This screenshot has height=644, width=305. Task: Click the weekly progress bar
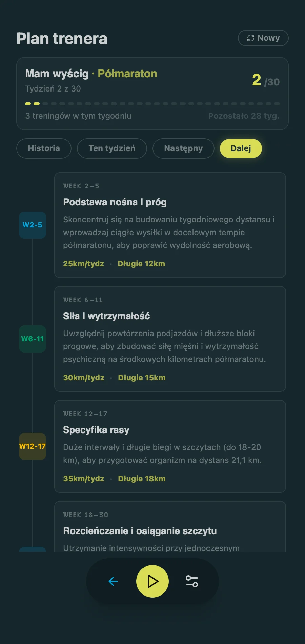152,104
